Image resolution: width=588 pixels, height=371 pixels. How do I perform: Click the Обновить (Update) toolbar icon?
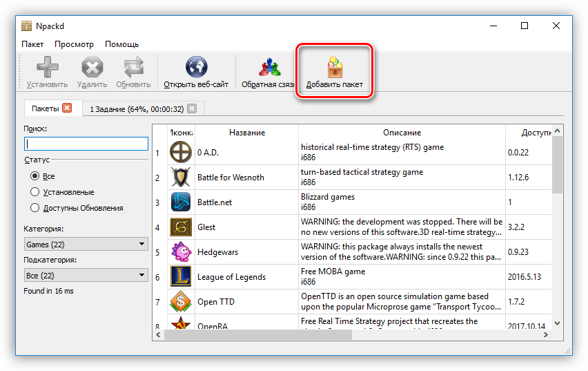[x=133, y=68]
